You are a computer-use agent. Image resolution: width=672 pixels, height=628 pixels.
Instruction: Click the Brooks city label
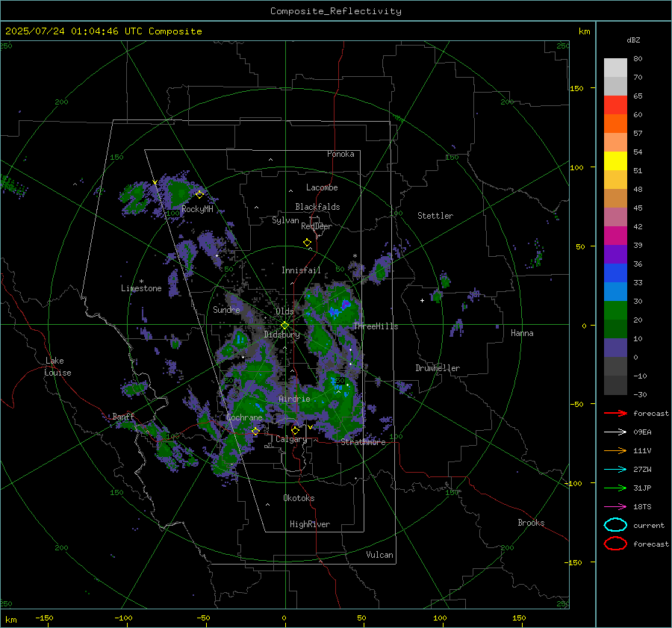click(x=531, y=523)
